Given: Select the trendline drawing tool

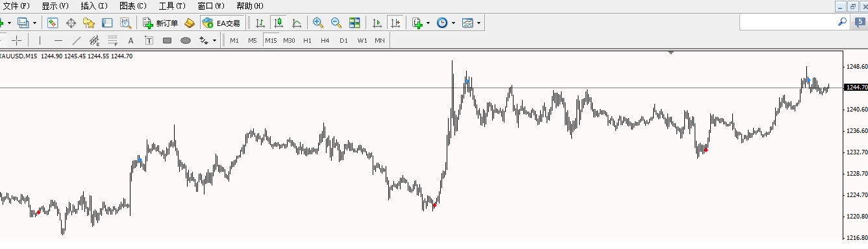Looking at the screenshot, I should click(x=77, y=40).
